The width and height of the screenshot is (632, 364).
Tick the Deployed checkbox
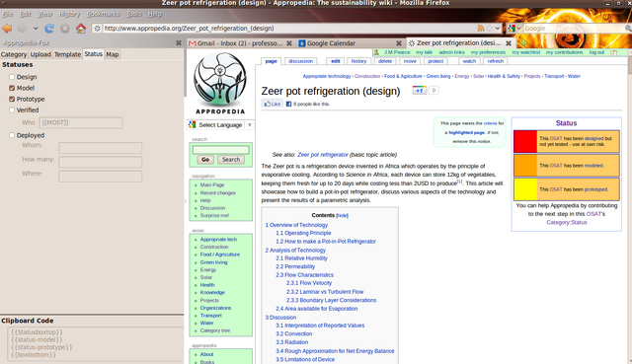point(12,135)
